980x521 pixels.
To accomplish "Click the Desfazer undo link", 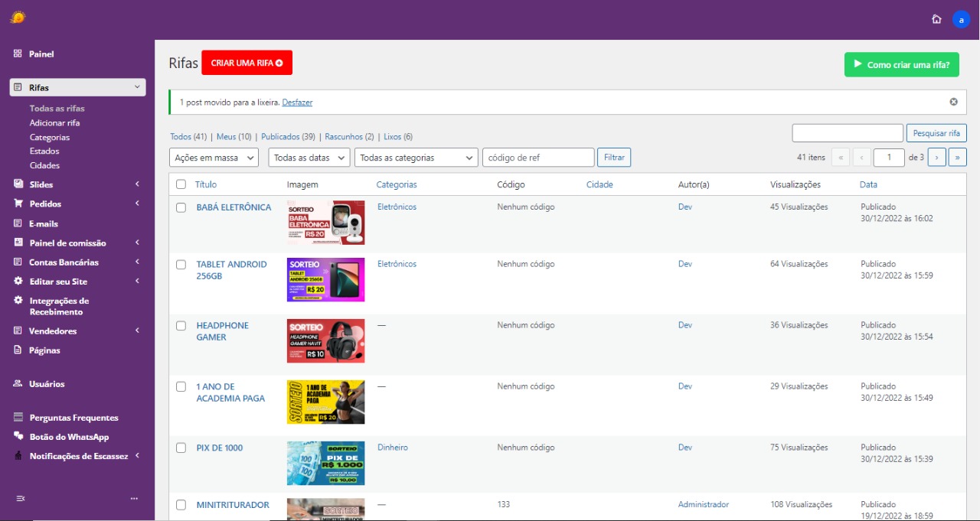I will 297,103.
